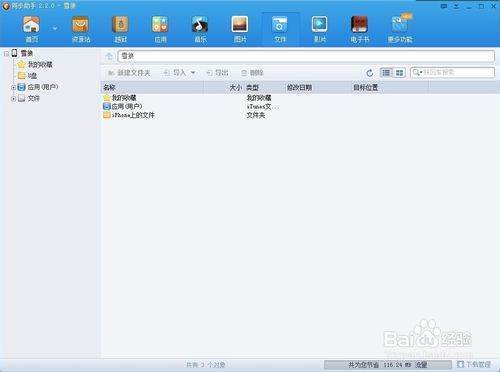Image resolution: width=500 pixels, height=372 pixels.
Task: Click 下载管理 in status bar
Action: (x=475, y=364)
